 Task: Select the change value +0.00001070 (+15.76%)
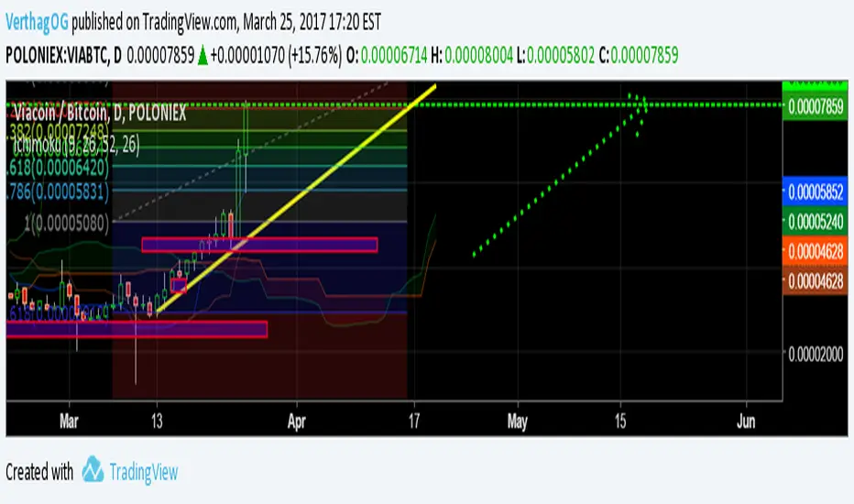(x=276, y=55)
